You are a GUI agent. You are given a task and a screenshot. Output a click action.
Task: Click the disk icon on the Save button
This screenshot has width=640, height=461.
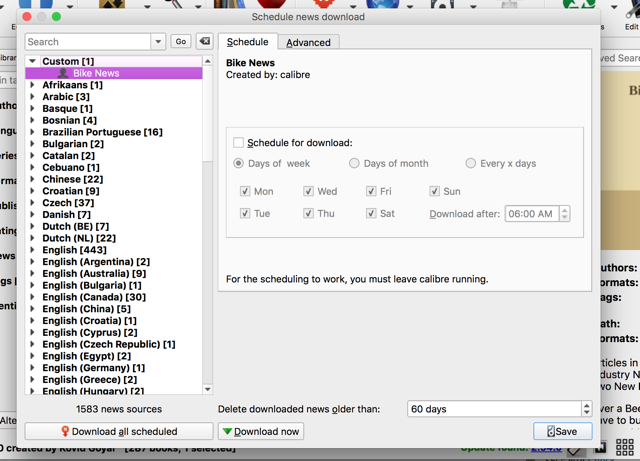pyautogui.click(x=551, y=431)
